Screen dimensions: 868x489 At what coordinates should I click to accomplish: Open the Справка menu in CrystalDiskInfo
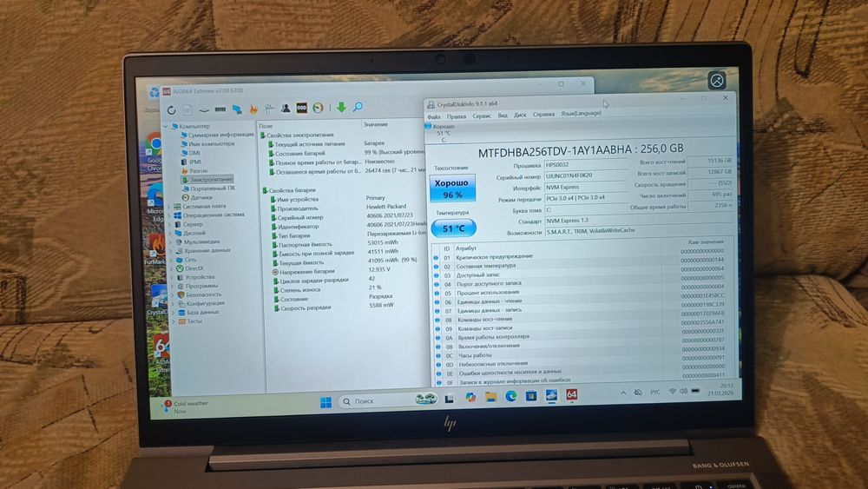pyautogui.click(x=543, y=114)
